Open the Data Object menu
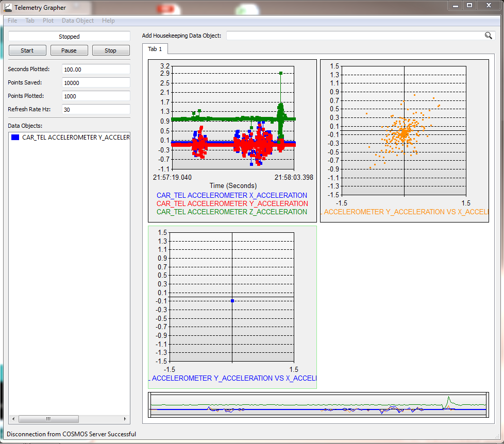 pyautogui.click(x=78, y=21)
